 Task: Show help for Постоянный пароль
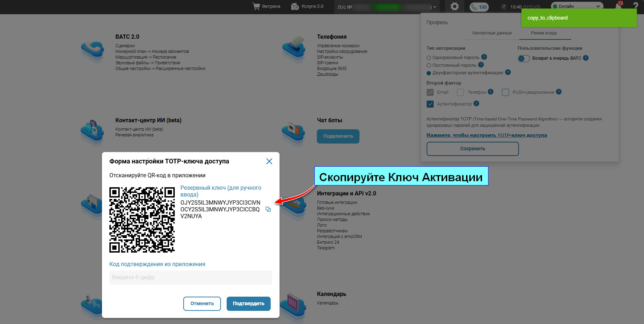(x=481, y=65)
